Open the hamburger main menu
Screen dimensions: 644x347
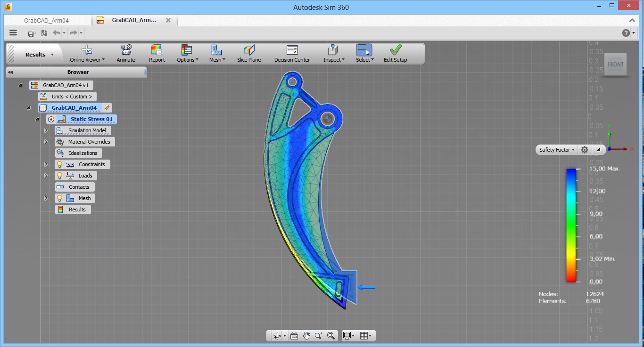click(13, 33)
